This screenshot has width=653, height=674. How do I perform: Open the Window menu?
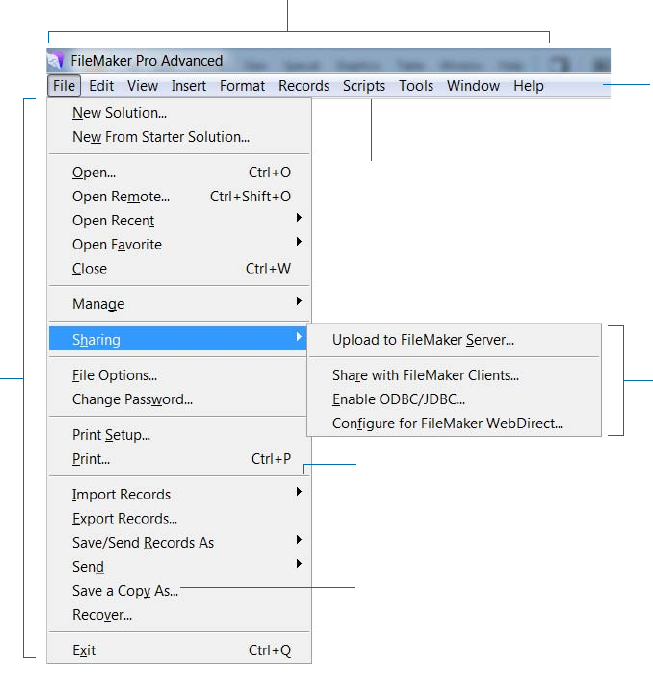tap(473, 86)
